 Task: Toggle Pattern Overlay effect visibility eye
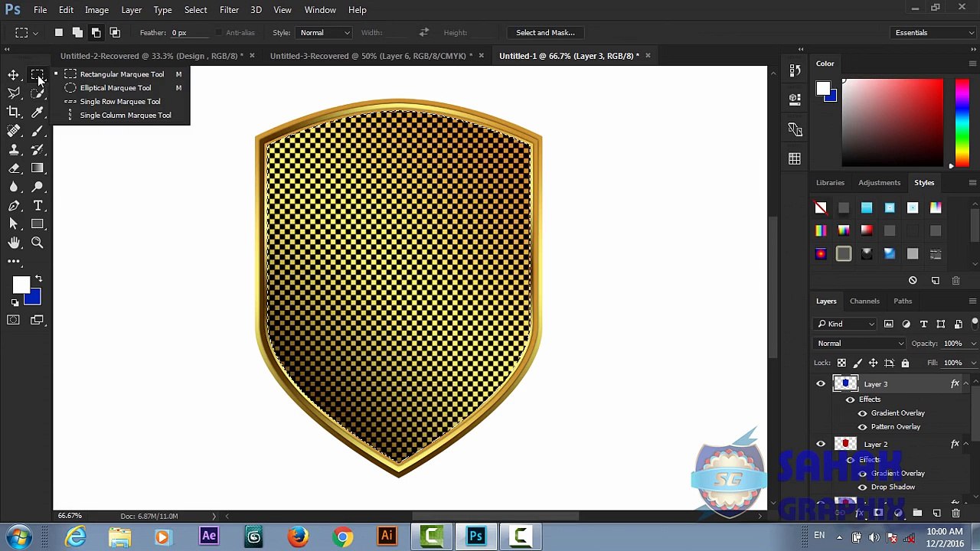[x=863, y=427]
